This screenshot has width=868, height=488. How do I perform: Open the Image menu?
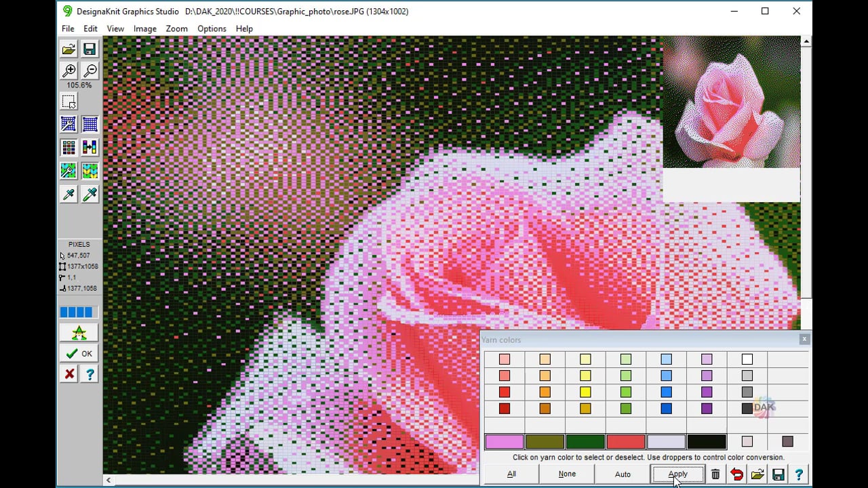tap(144, 28)
